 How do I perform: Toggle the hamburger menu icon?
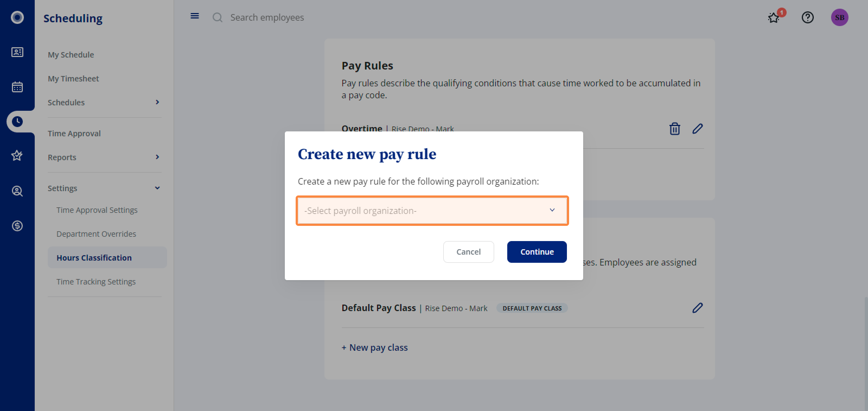point(195,16)
